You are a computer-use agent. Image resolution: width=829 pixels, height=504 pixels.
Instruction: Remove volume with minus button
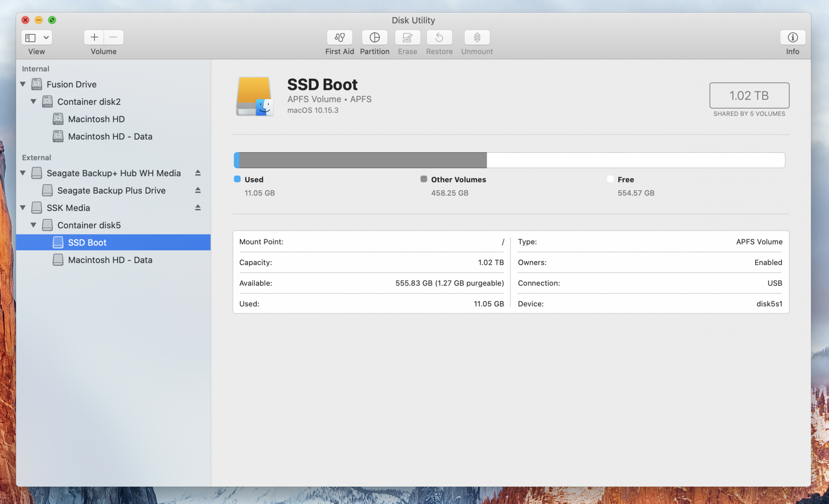[x=114, y=37]
